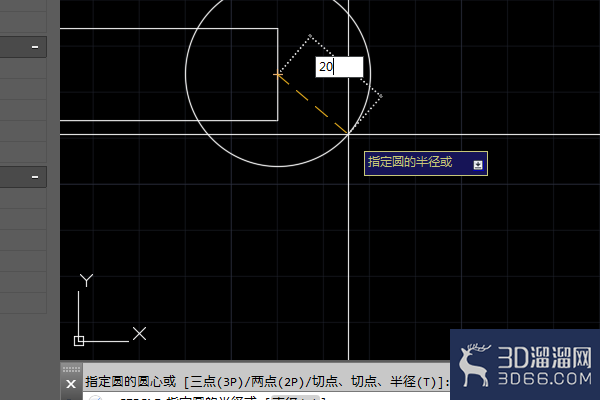
Task: Click the 三点(3P) option in the command line
Action: pyautogui.click(x=217, y=382)
